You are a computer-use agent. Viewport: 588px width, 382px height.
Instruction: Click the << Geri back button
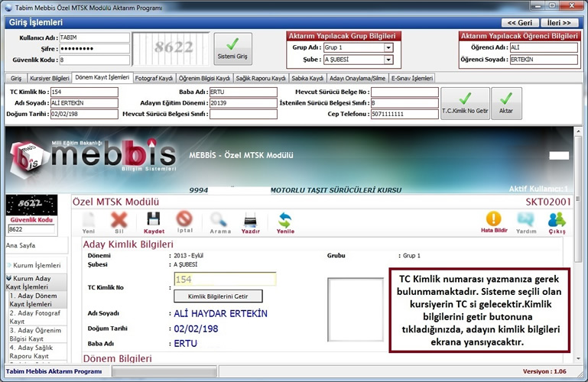tap(520, 23)
